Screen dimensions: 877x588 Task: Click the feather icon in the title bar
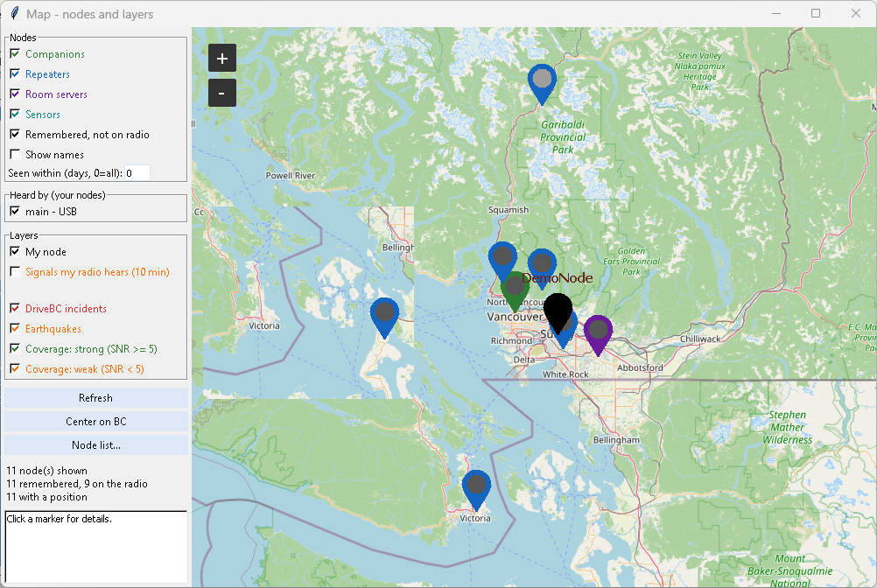pos(15,13)
